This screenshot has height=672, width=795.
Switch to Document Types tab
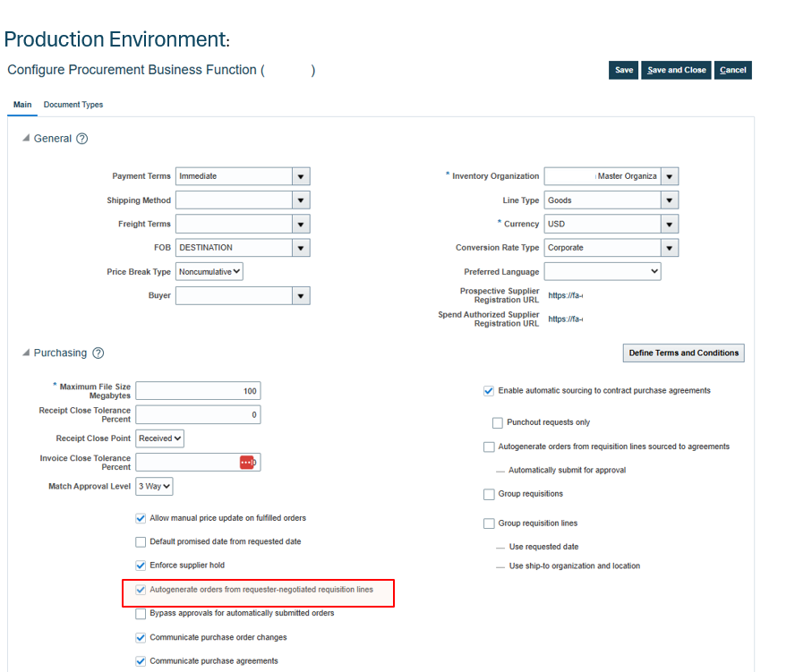pos(73,105)
